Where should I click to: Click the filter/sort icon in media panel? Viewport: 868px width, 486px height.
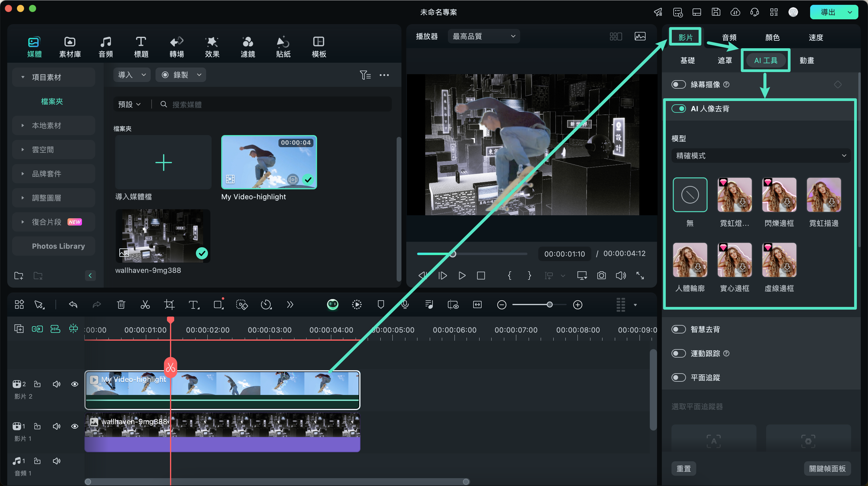365,75
